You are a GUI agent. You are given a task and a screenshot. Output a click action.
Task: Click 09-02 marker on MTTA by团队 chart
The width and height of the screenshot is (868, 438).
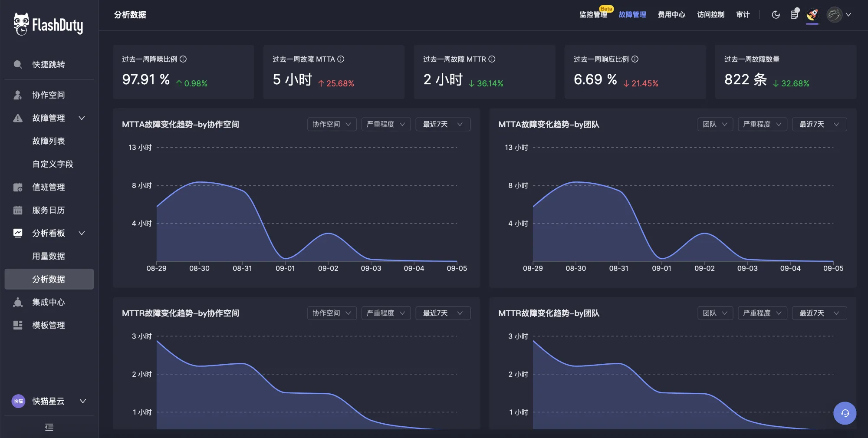[704, 268]
